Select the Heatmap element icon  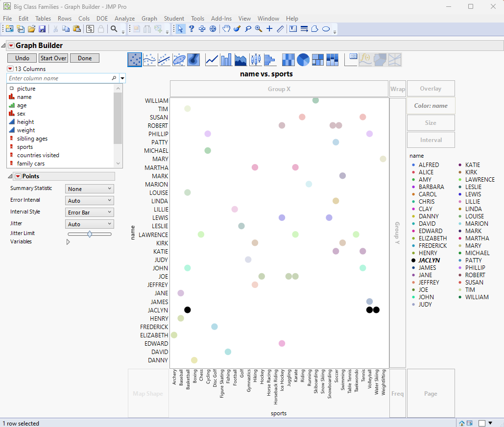pyautogui.click(x=288, y=60)
